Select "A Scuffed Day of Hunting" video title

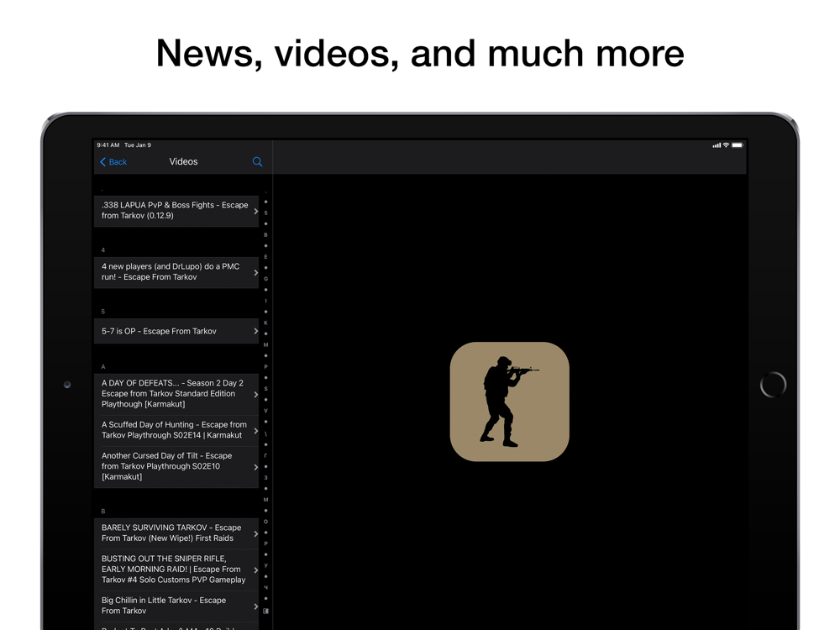[174, 430]
